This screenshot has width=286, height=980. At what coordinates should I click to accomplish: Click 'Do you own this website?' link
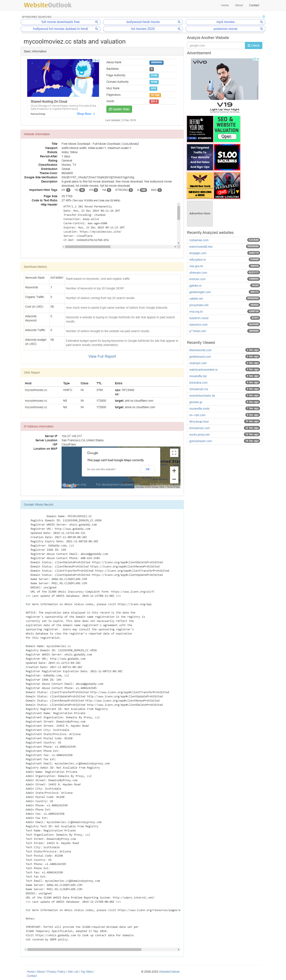click(x=101, y=469)
